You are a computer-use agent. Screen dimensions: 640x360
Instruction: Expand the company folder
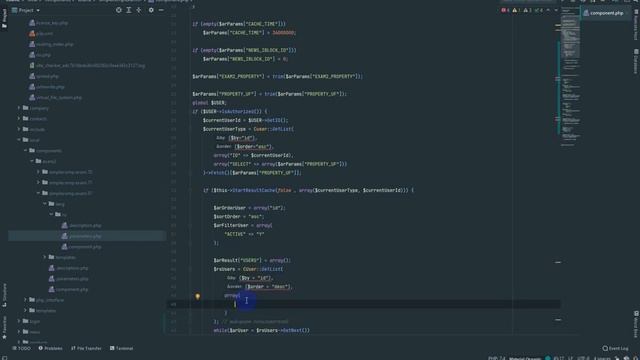click(x=19, y=108)
